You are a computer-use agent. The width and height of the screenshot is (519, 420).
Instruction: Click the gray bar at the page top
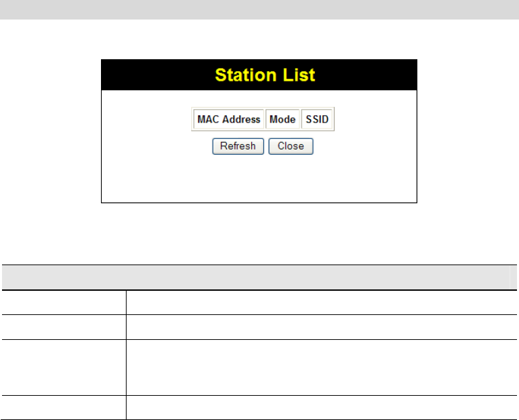tap(260, 9)
